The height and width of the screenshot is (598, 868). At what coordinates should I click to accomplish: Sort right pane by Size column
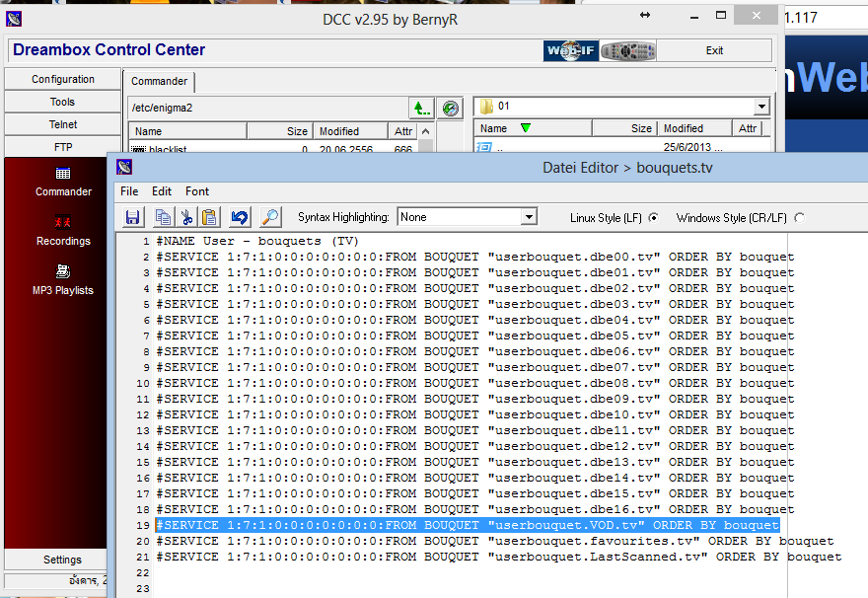click(625, 128)
